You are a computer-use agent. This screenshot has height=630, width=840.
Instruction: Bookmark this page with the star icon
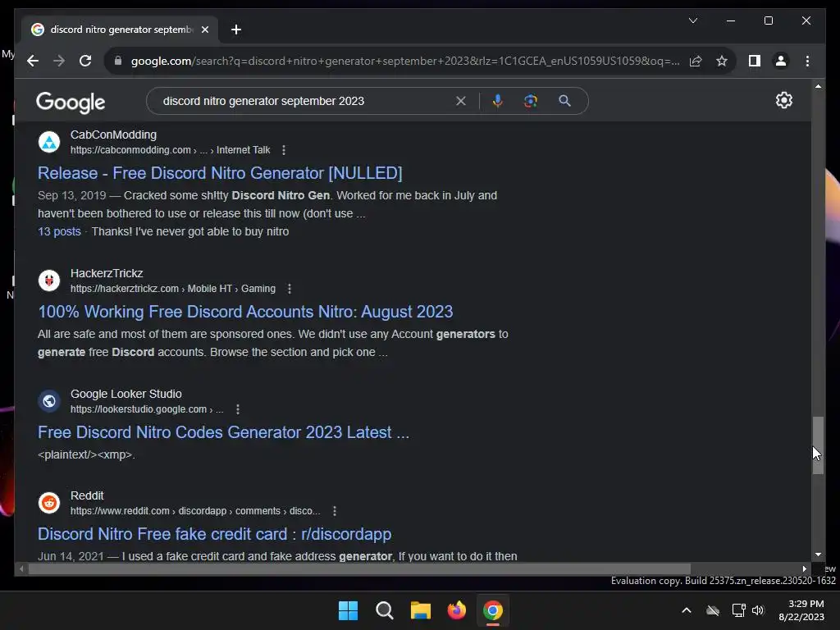click(x=722, y=61)
